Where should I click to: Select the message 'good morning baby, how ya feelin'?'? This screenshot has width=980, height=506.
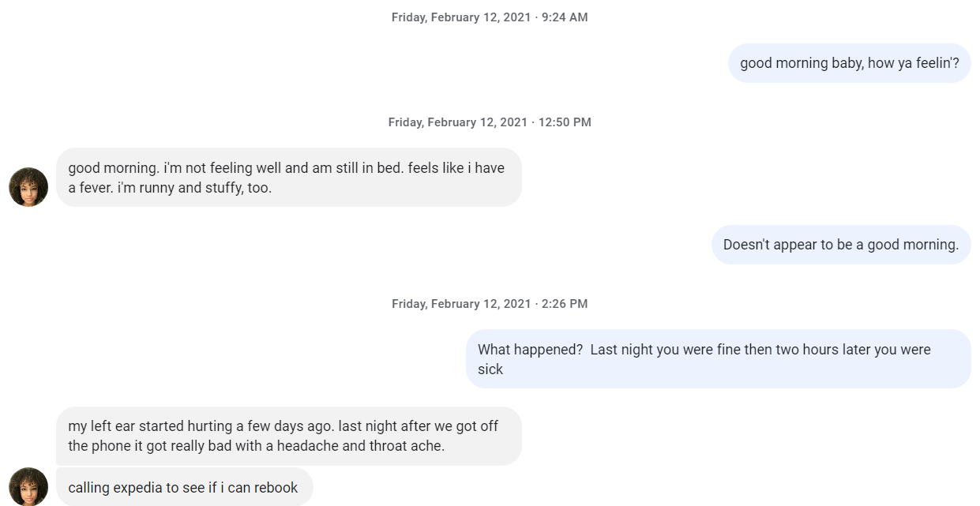click(x=849, y=62)
